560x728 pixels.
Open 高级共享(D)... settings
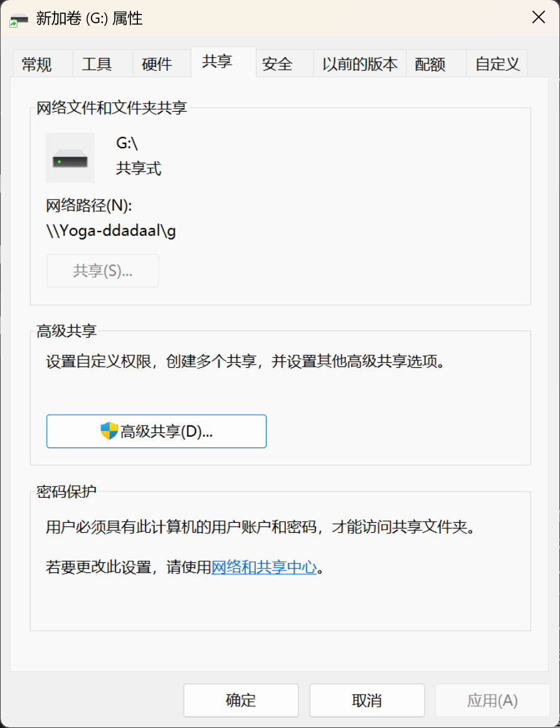tap(156, 431)
